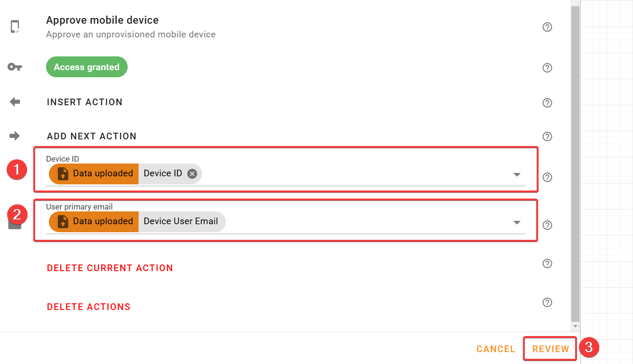Click the Device User Email chip text

tap(181, 221)
